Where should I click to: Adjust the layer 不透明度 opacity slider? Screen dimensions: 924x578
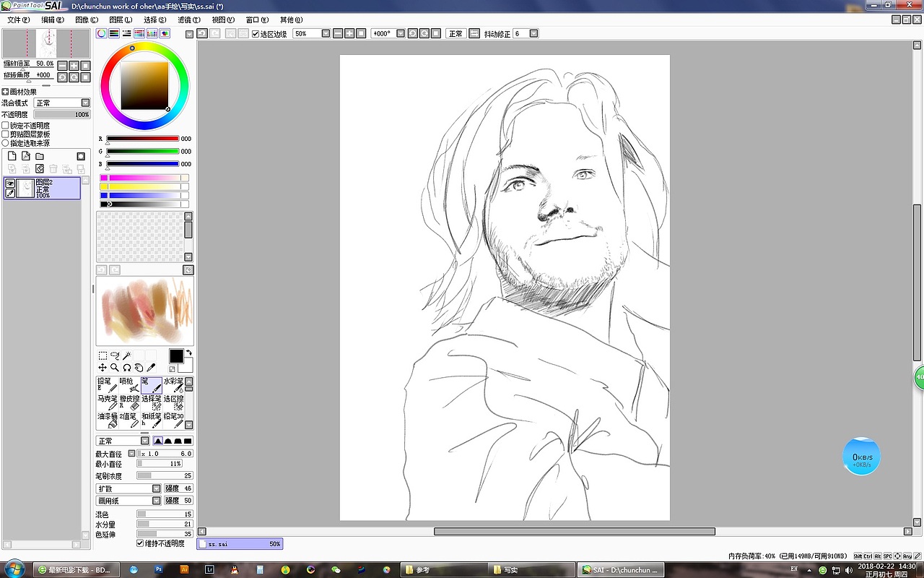tap(62, 114)
